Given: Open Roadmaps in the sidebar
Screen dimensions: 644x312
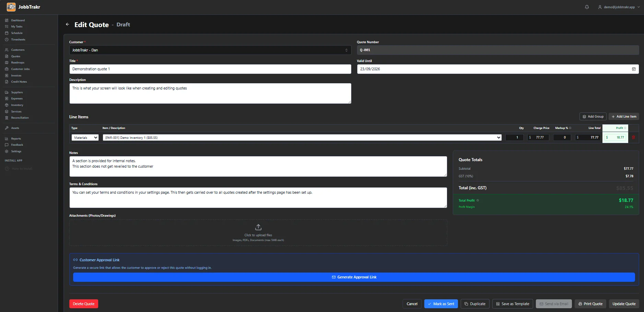Looking at the screenshot, I should pos(18,62).
